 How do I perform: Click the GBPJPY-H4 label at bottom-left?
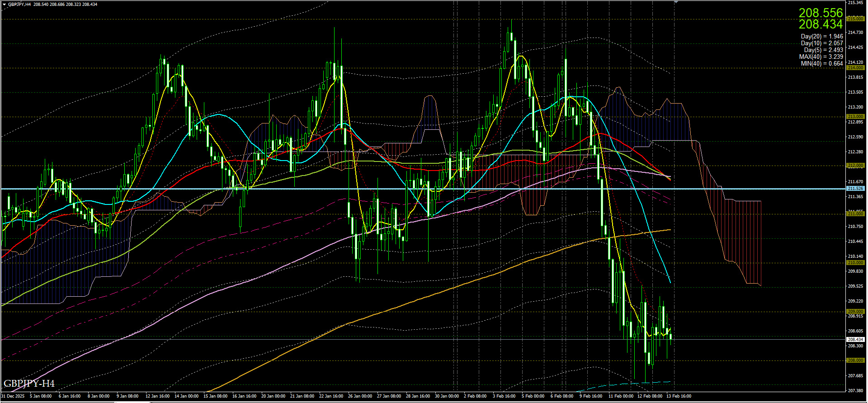click(29, 384)
